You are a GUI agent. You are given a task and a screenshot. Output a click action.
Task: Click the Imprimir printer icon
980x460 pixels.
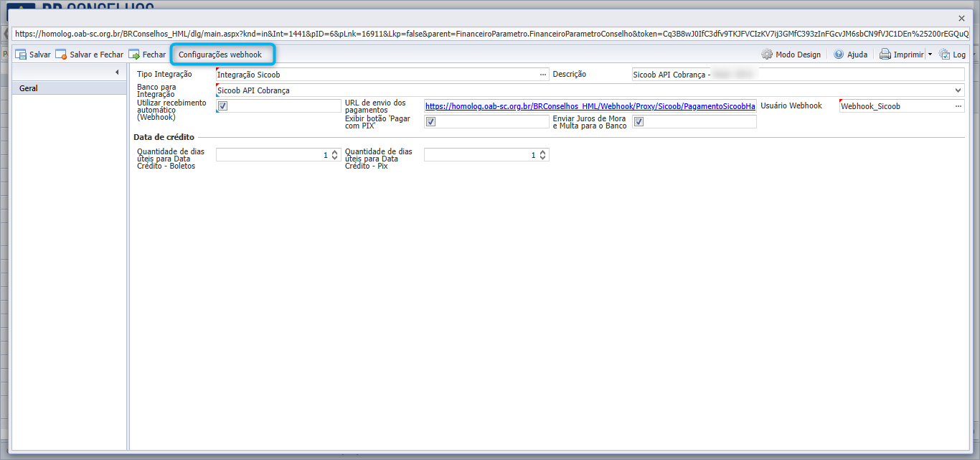(x=885, y=55)
